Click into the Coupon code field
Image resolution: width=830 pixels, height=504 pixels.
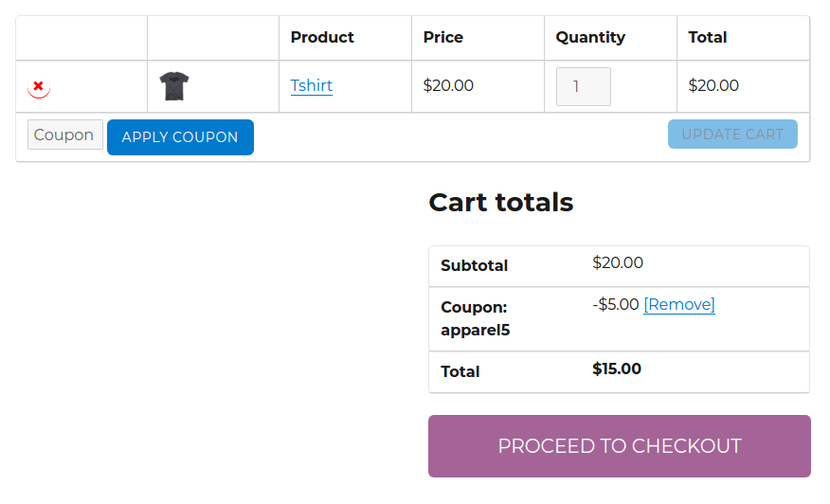[64, 135]
